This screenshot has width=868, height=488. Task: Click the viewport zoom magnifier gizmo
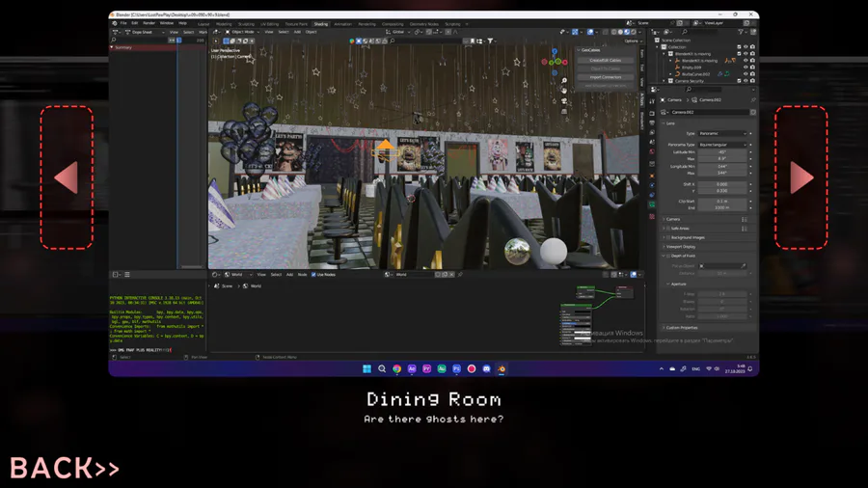[x=564, y=81]
